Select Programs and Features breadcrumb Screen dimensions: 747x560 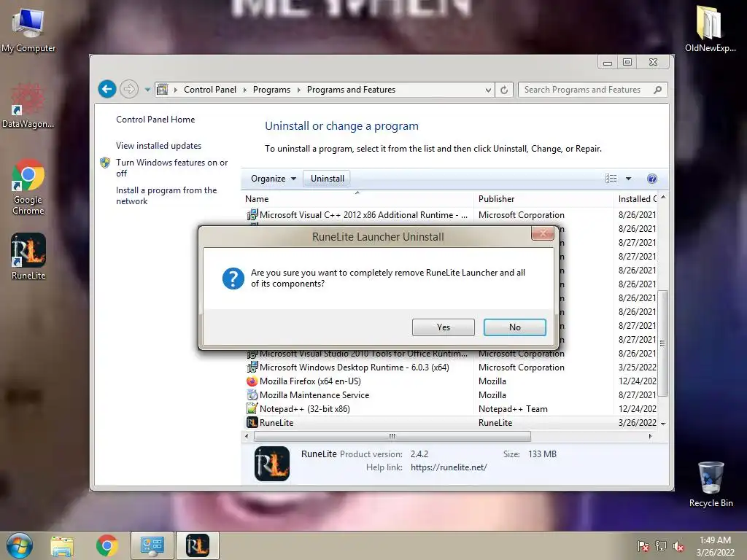(x=351, y=90)
